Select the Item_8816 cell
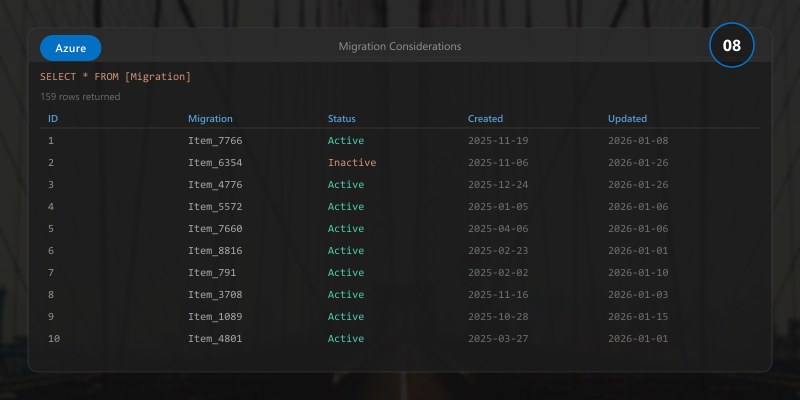Viewport: 800px width, 400px height. click(215, 251)
